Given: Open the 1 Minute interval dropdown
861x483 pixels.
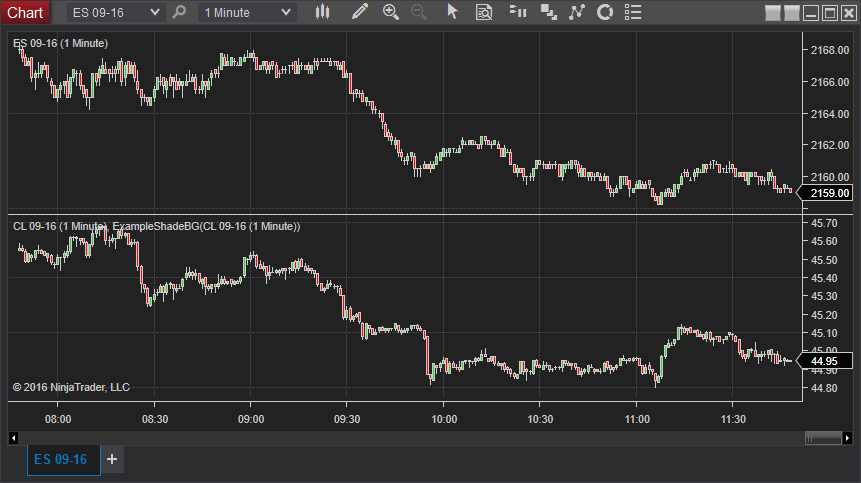Looking at the screenshot, I should (247, 12).
